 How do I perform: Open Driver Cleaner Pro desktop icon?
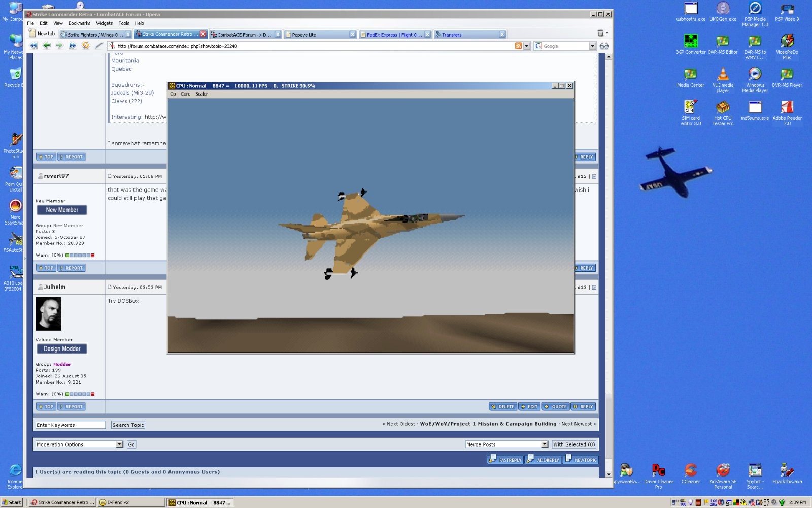658,476
